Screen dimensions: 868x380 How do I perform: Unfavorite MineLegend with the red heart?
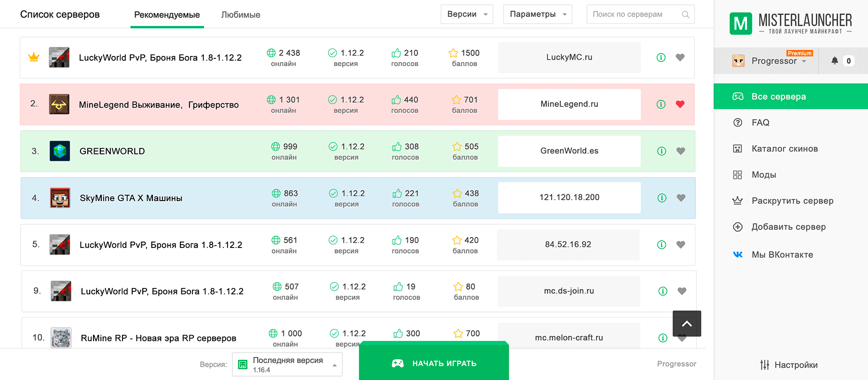(x=680, y=104)
